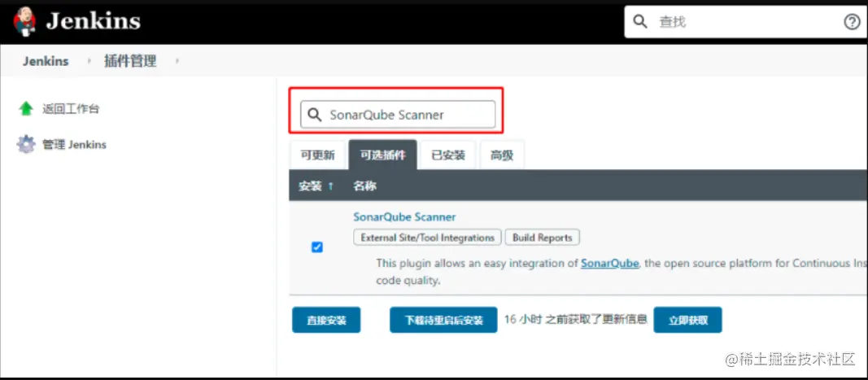Click the 直接安装 button
868x380 pixels.
coord(326,320)
